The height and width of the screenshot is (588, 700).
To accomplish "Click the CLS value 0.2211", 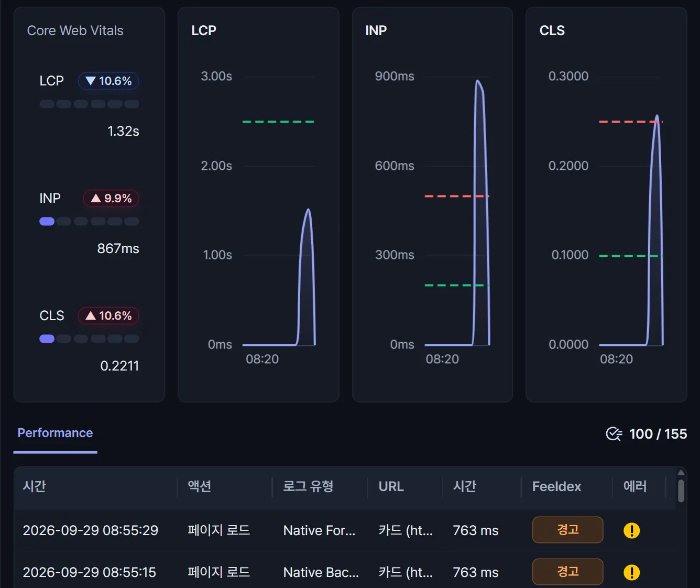I will click(119, 366).
